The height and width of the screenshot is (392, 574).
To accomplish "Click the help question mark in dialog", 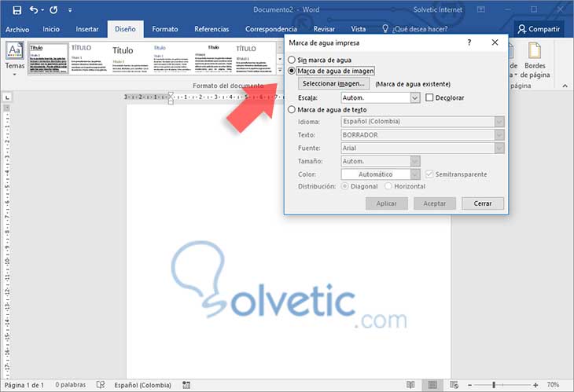I will [469, 42].
